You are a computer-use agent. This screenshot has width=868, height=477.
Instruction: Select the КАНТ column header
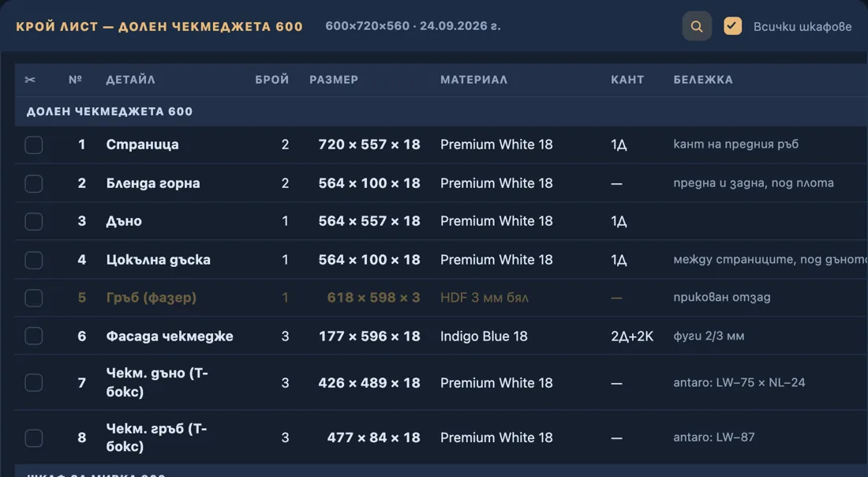pyautogui.click(x=627, y=80)
